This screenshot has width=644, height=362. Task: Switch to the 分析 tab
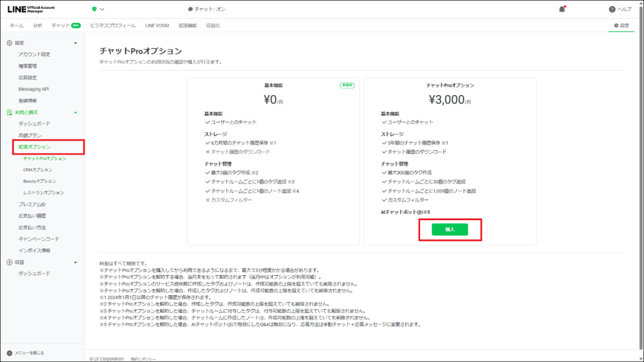(38, 25)
